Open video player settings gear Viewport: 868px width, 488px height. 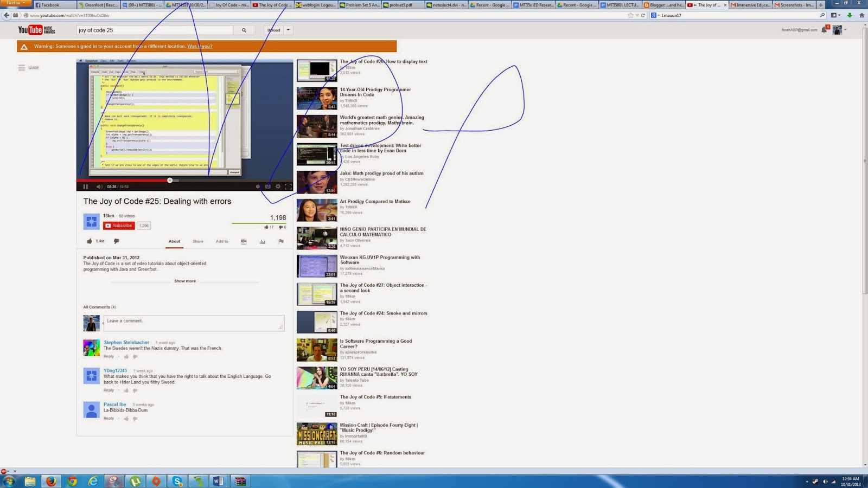(278, 187)
